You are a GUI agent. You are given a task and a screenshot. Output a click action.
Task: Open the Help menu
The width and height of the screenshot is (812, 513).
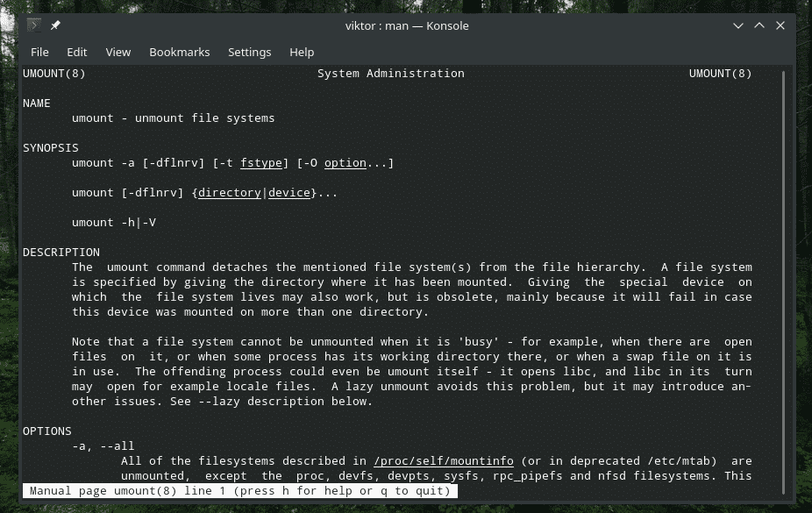click(302, 52)
